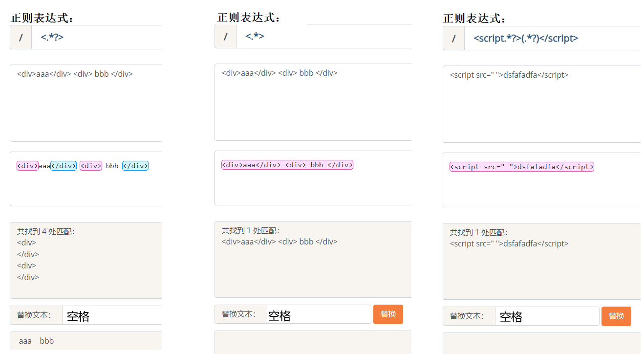Click the replaced output showing aaa bbb

tap(36, 341)
